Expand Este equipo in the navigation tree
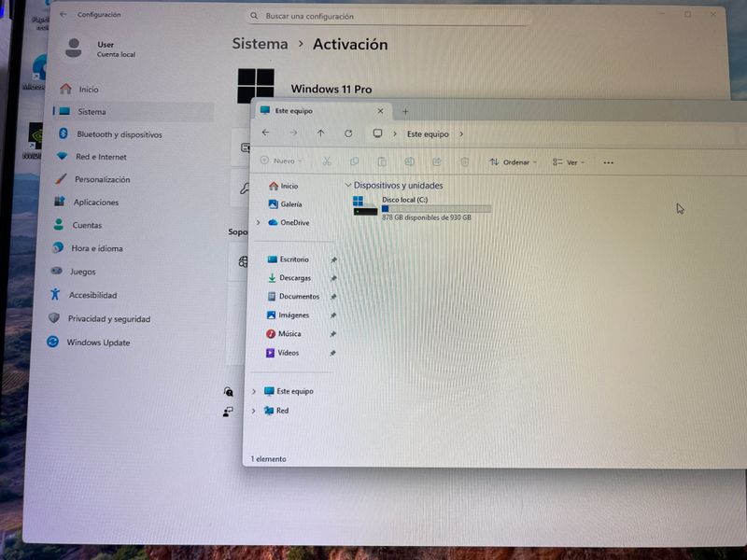Viewport: 747px width, 560px height. tap(253, 391)
